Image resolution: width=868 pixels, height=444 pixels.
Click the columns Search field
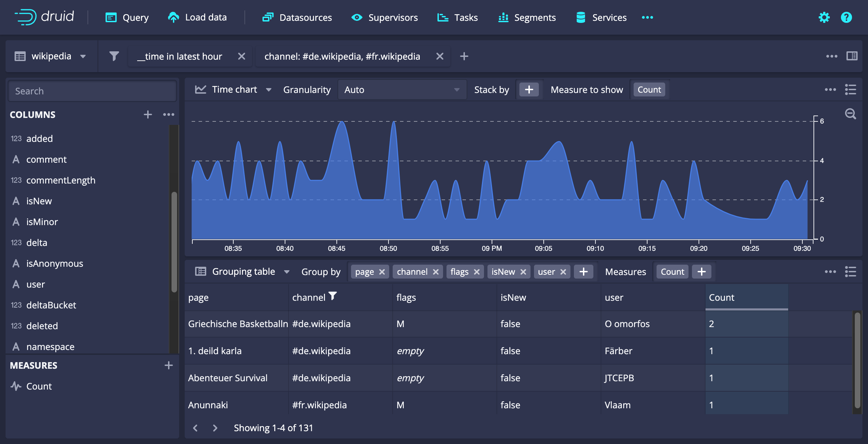[x=92, y=91]
